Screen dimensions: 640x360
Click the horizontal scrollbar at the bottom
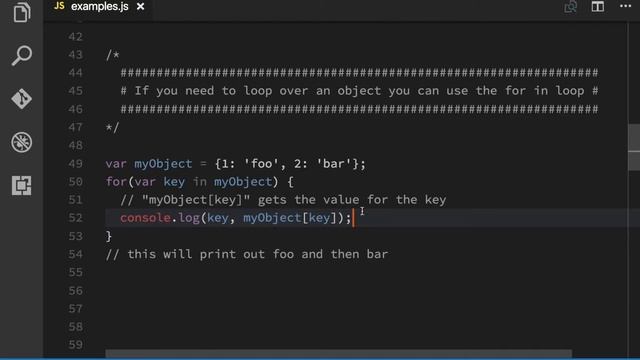pyautogui.click(x=339, y=353)
